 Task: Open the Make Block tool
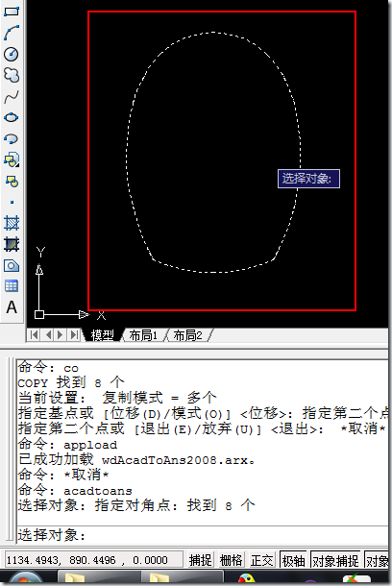(12, 182)
